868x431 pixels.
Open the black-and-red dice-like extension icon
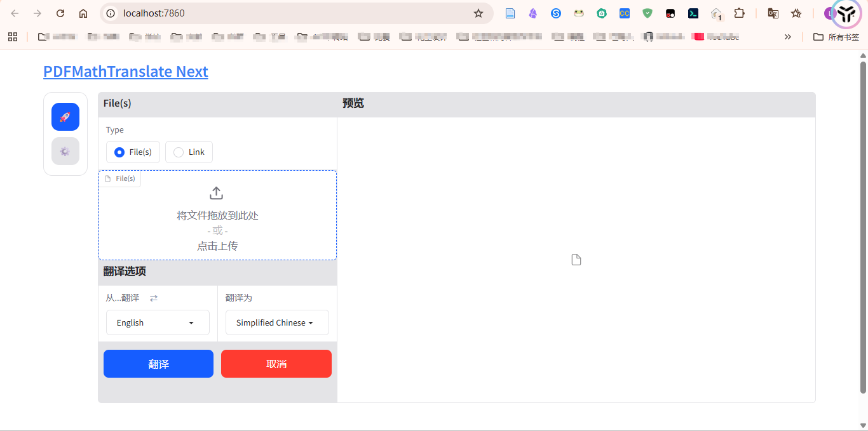pos(670,13)
